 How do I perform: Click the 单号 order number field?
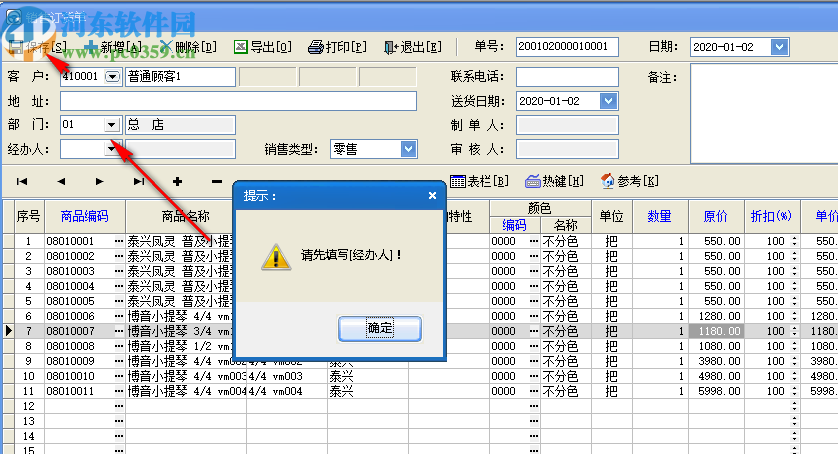point(567,47)
